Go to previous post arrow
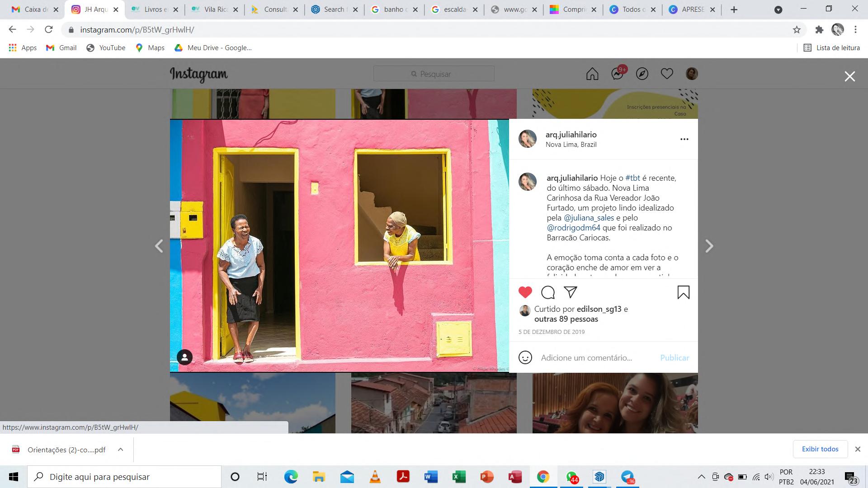868x488 pixels. pyautogui.click(x=159, y=246)
